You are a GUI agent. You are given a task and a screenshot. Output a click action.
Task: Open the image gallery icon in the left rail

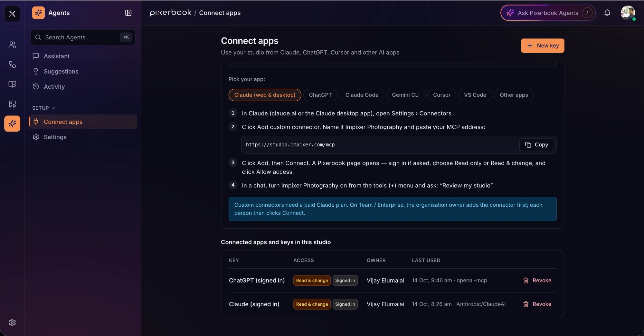click(x=12, y=104)
